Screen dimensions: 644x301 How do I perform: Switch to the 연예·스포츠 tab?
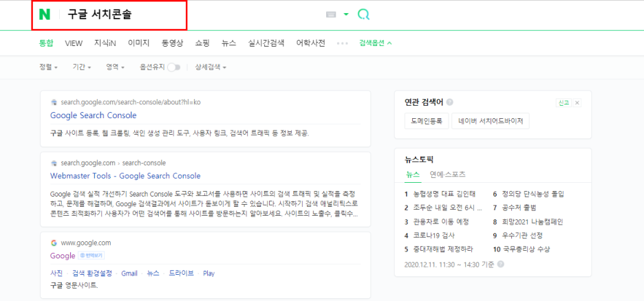(x=448, y=175)
